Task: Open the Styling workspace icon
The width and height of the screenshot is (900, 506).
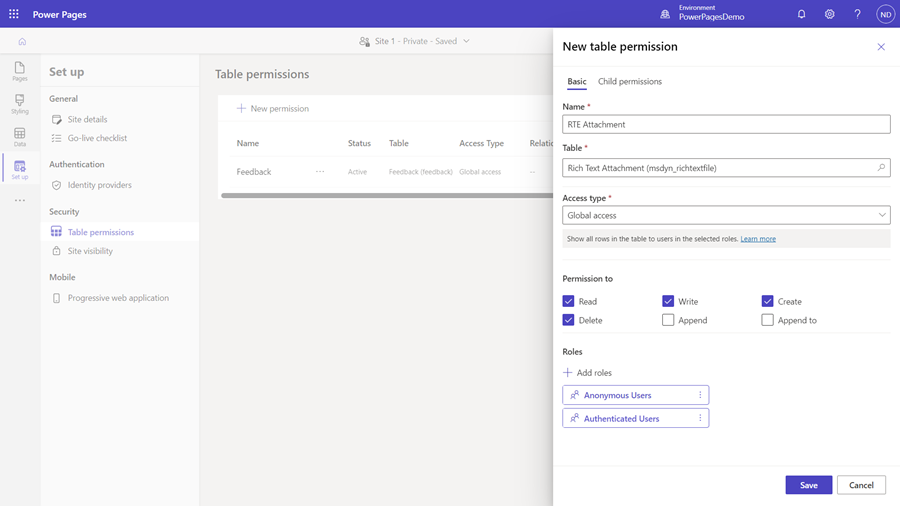Action: coord(20,104)
